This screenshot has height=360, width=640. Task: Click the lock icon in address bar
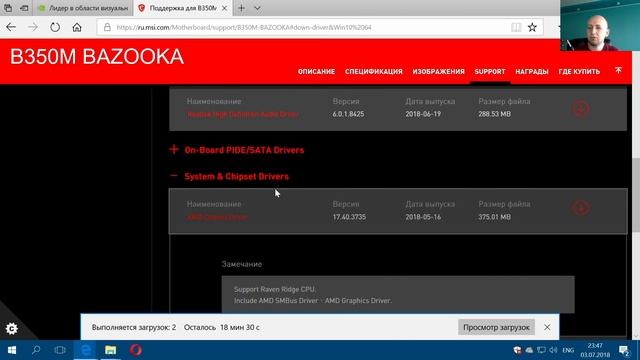pos(107,27)
